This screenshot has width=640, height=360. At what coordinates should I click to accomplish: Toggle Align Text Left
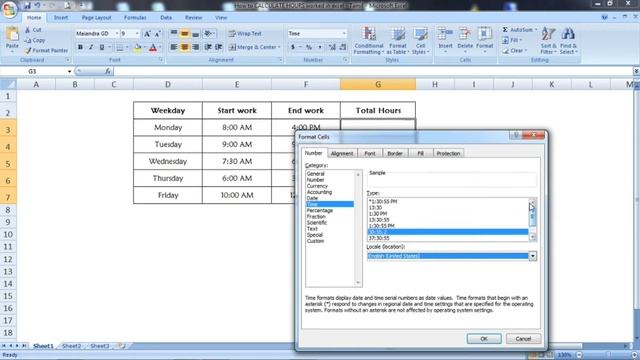click(x=174, y=47)
